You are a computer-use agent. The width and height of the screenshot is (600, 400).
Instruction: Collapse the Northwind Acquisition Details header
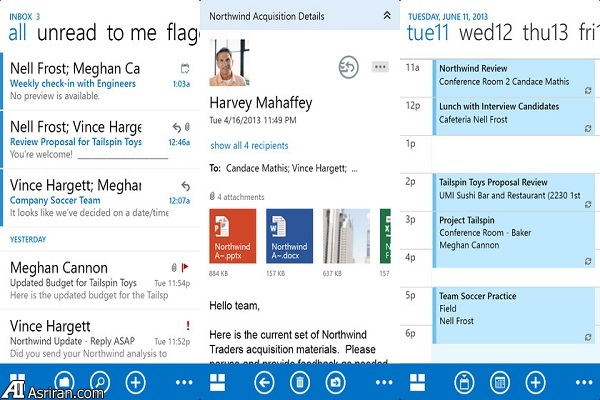pyautogui.click(x=387, y=16)
